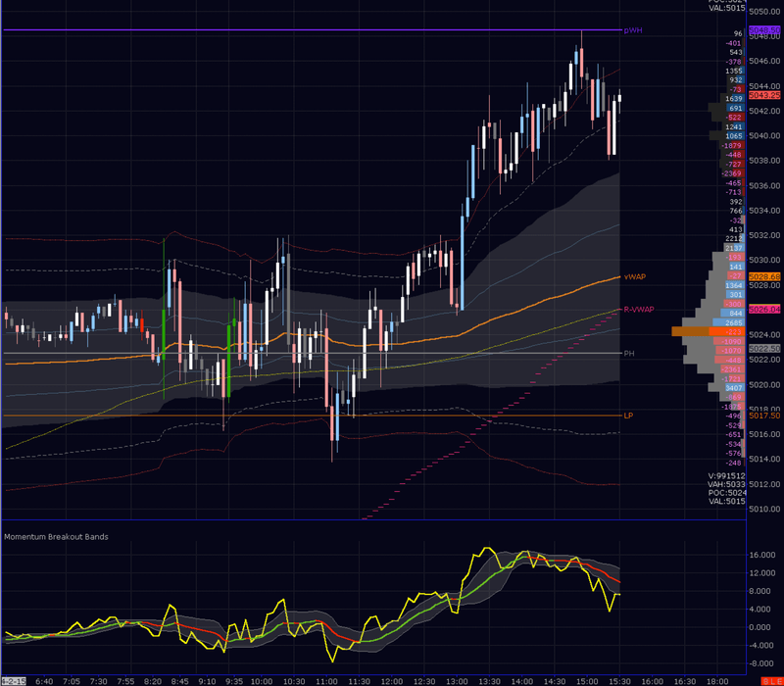Select the POC:5024 point of control text
The image size is (784, 686).
pyautogui.click(x=726, y=492)
